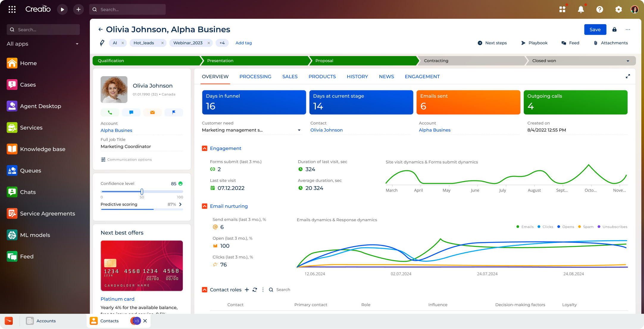Open the email icon on the contact card
The width and height of the screenshot is (644, 329).
click(x=152, y=112)
